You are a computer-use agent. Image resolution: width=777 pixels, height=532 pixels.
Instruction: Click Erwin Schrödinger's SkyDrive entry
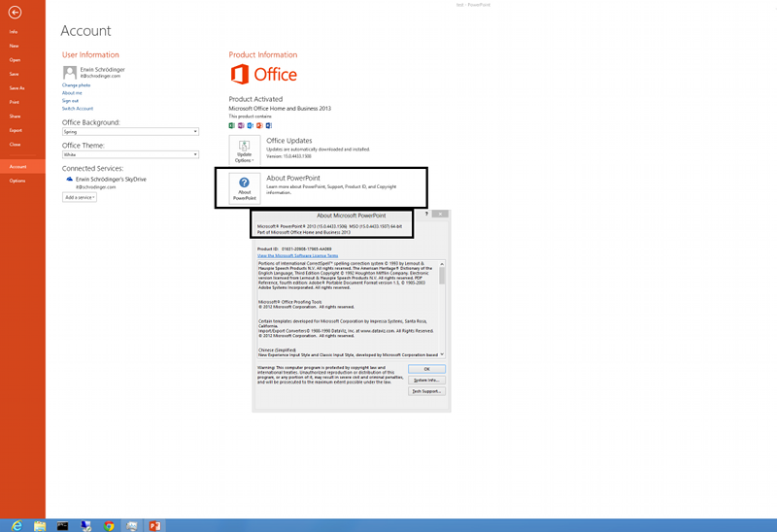click(111, 180)
